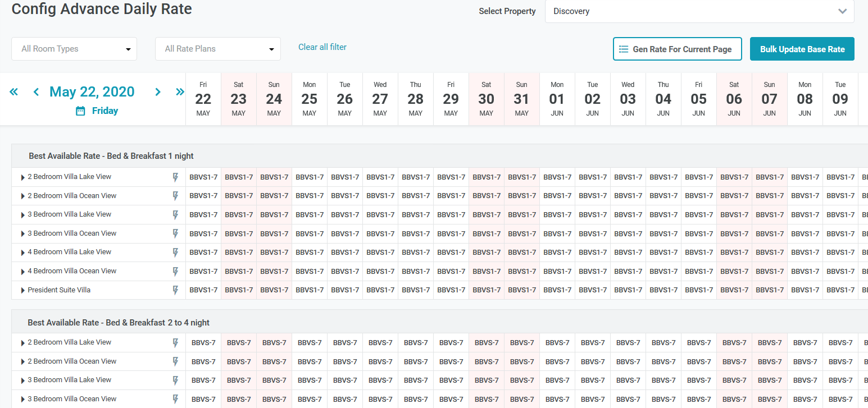Click lightning icon for 2 Bedroom Villa Lake View 1 night
Viewport: 868px width, 408px height.
(x=175, y=177)
